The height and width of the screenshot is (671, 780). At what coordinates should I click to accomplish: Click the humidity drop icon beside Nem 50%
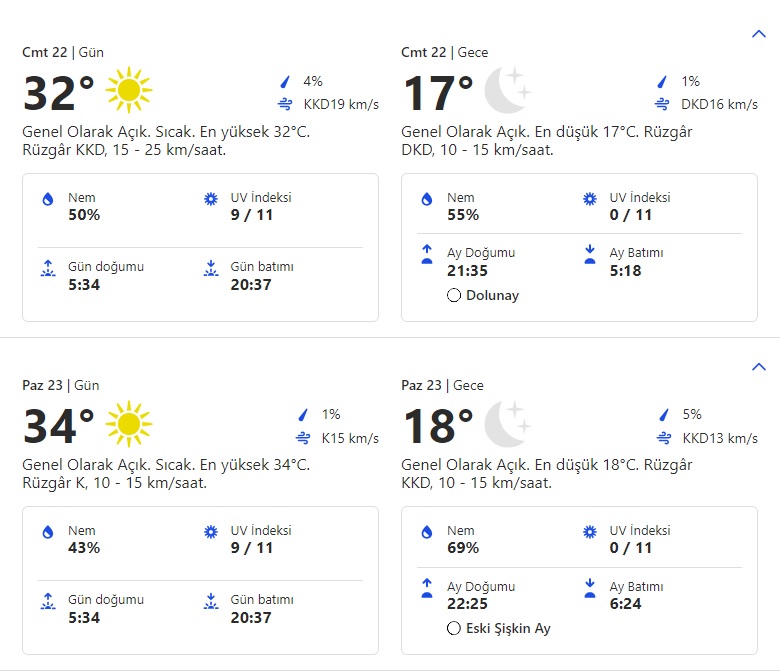click(x=46, y=200)
